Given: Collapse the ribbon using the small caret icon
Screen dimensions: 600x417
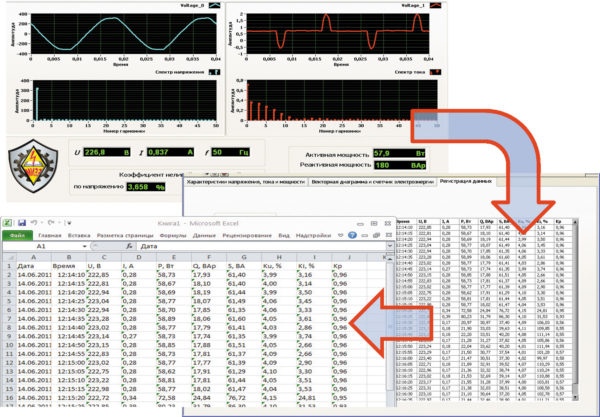Looking at the screenshot, I should pyautogui.click(x=341, y=235).
